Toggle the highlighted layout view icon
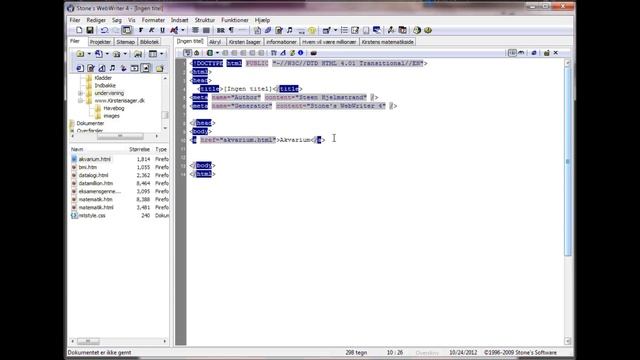The width and height of the screenshot is (640, 360). (127, 30)
